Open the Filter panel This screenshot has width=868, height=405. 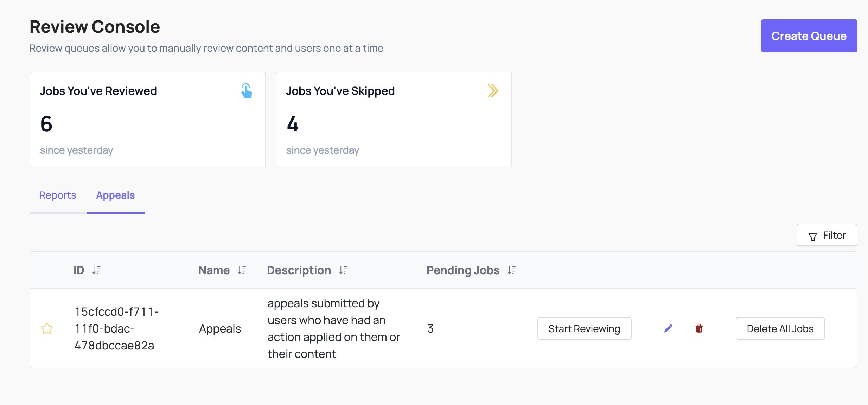click(827, 235)
